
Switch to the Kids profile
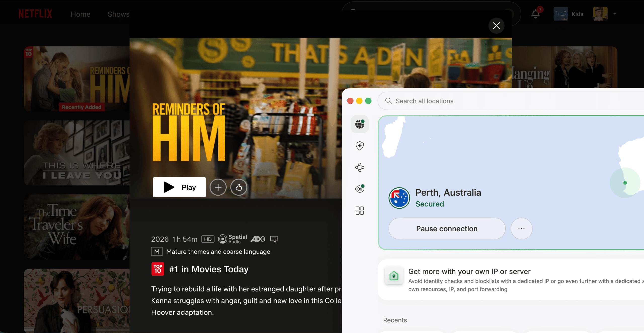pos(568,14)
